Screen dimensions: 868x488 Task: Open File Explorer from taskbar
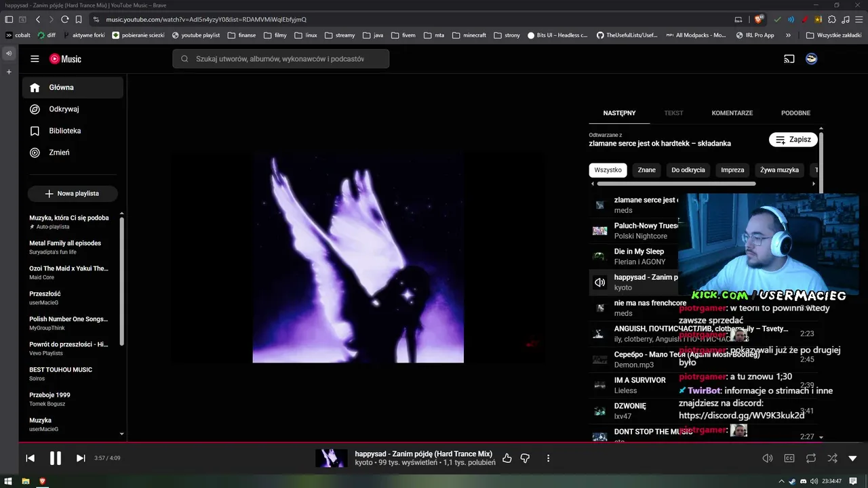click(x=26, y=481)
